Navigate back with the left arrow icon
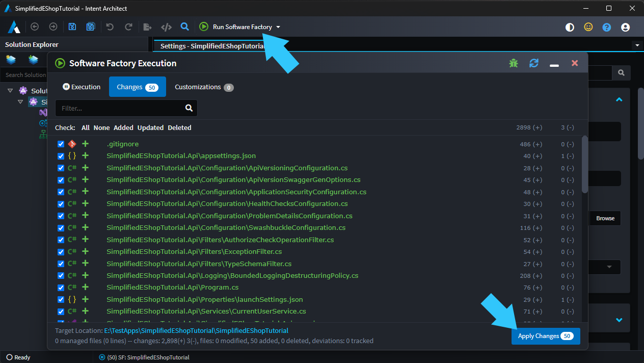Viewport: 644px width, 363px height. 35,27
